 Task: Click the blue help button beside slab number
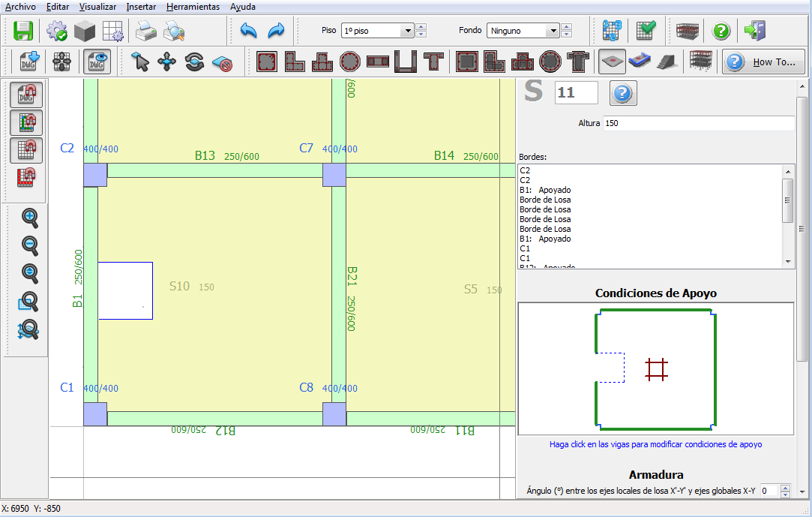tap(623, 93)
